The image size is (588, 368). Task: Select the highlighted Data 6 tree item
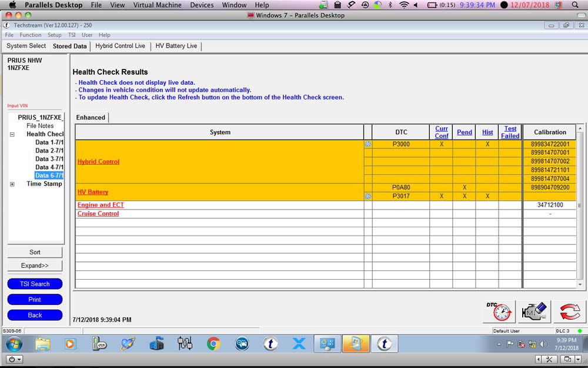(x=49, y=175)
